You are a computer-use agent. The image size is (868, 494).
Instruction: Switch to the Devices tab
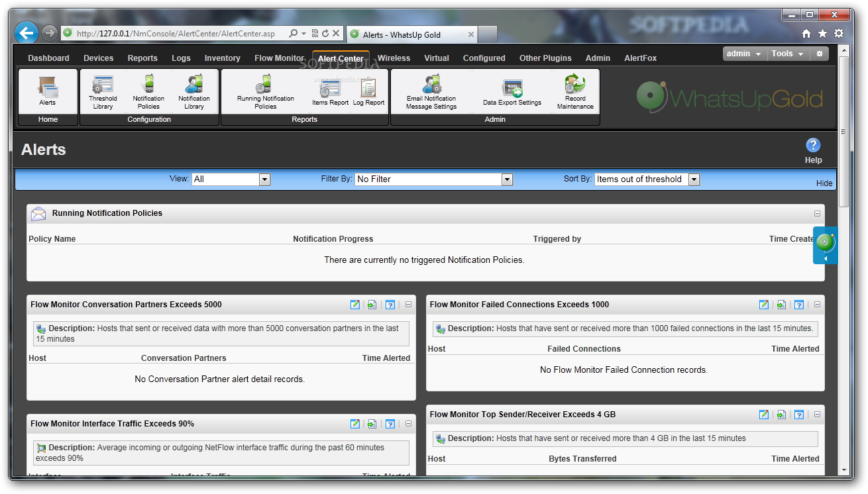99,58
